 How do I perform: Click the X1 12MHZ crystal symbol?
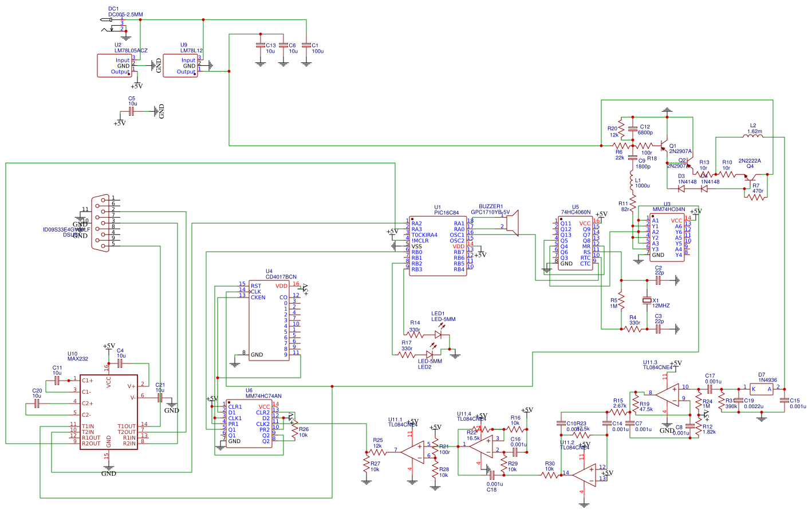click(x=647, y=300)
